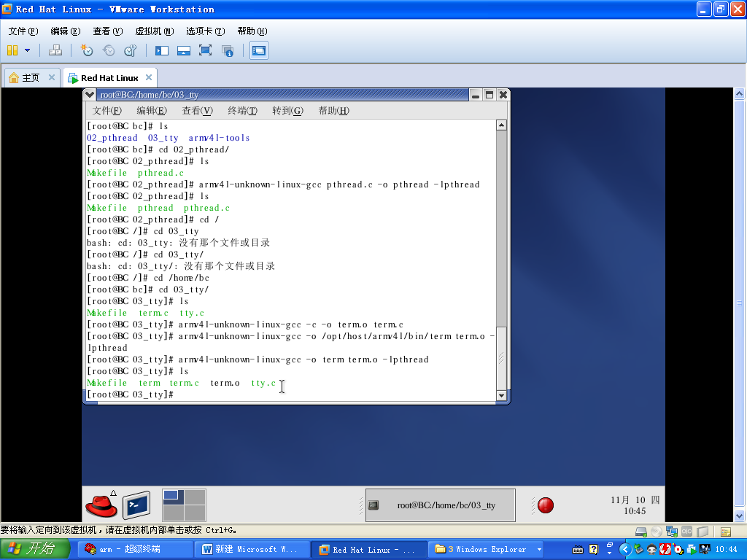Minimize the terminal window
The height and width of the screenshot is (560, 747).
476,95
